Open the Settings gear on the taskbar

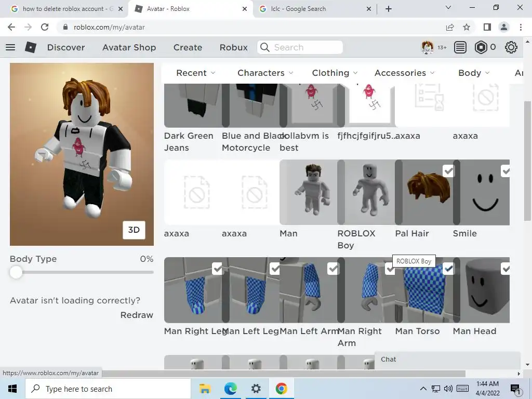pos(256,389)
